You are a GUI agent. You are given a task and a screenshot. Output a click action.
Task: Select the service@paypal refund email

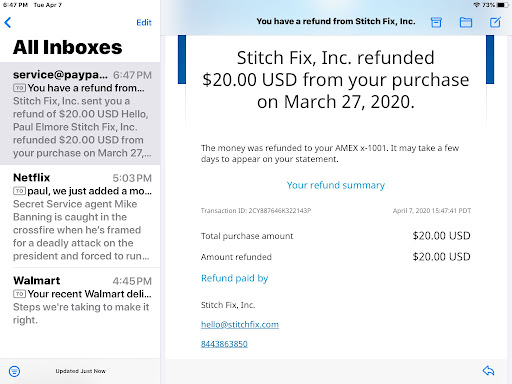[x=80, y=113]
